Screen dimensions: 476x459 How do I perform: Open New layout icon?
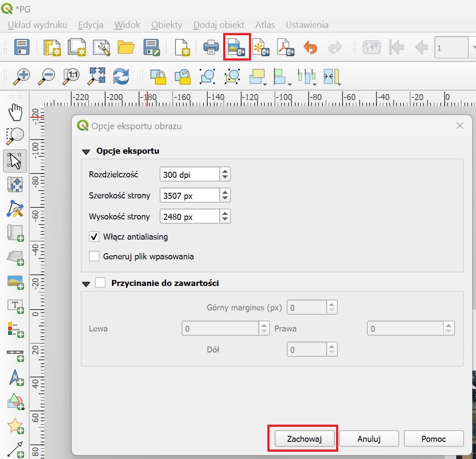[x=52, y=47]
